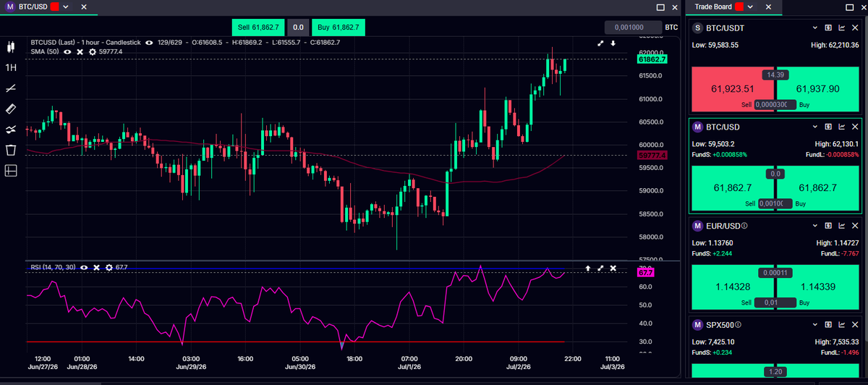Click the 61862.7 current price label
868x385 pixels.
[x=652, y=59]
